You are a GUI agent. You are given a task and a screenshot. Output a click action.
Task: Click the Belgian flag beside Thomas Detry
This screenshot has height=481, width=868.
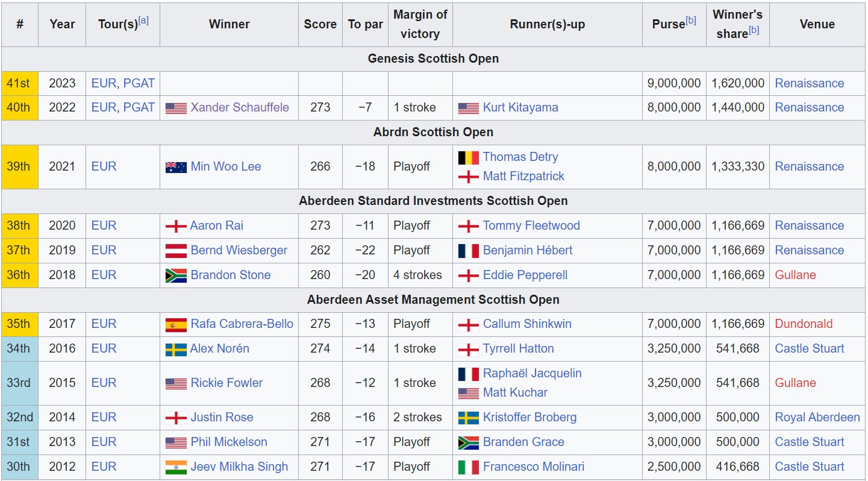pos(469,157)
